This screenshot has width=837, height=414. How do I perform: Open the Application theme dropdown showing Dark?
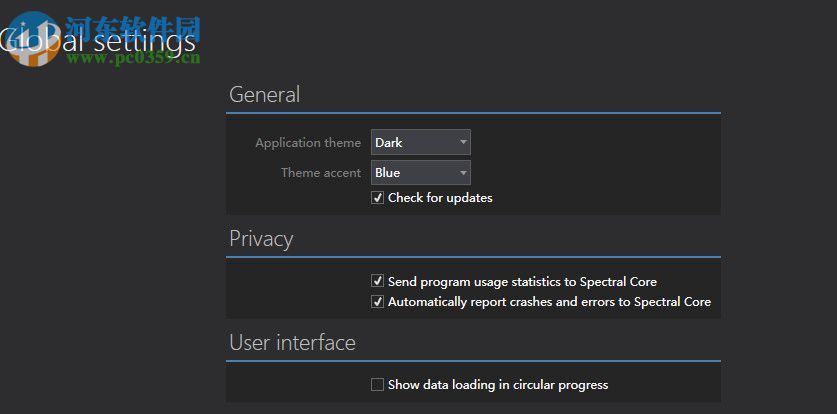pos(421,142)
